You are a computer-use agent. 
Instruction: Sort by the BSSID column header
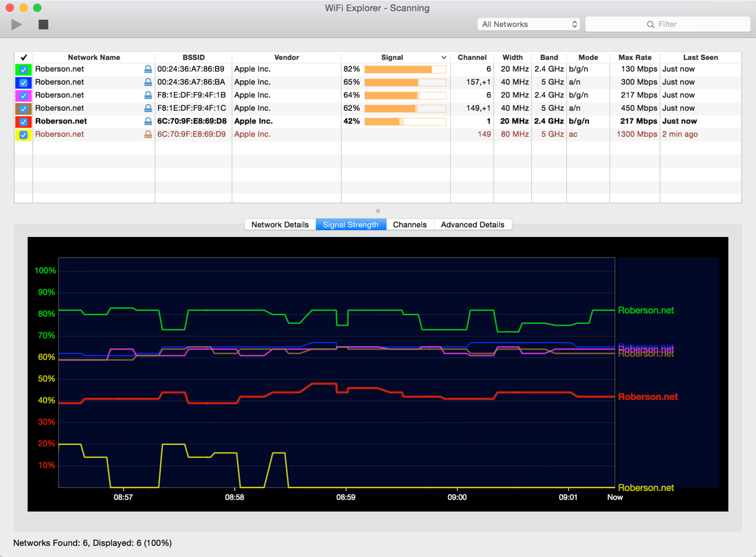(x=193, y=58)
